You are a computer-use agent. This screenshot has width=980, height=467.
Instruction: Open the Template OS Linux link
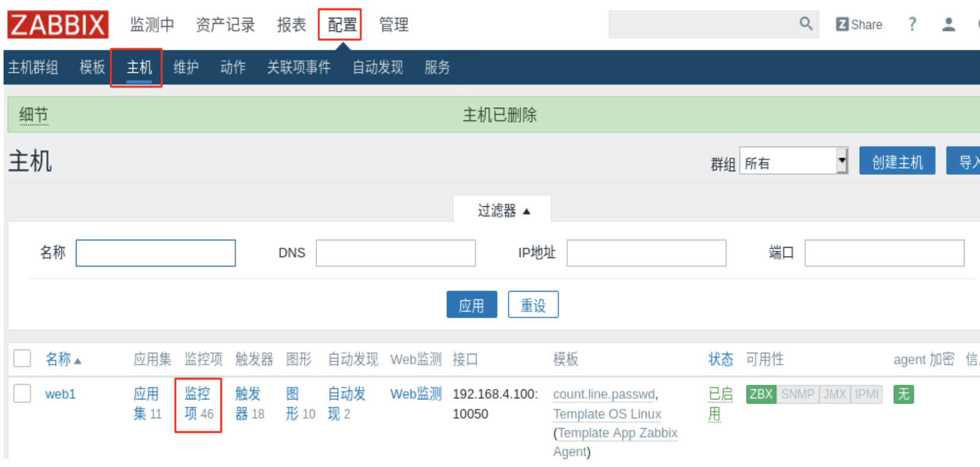point(607,414)
